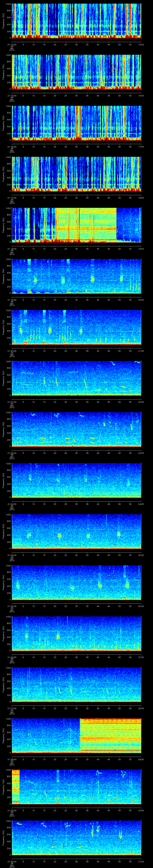Image resolution: width=153 pixels, height=868 pixels.
Task: Select the 18:00 end-of-axis time label
Action: (141, 198)
